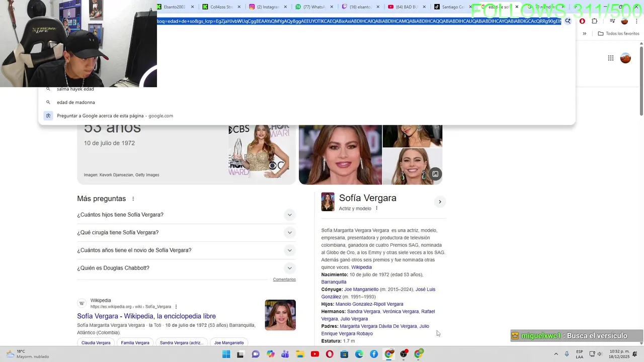The height and width of the screenshot is (362, 644).
Task: Click the page vertical scrollbar
Action: [x=641, y=80]
